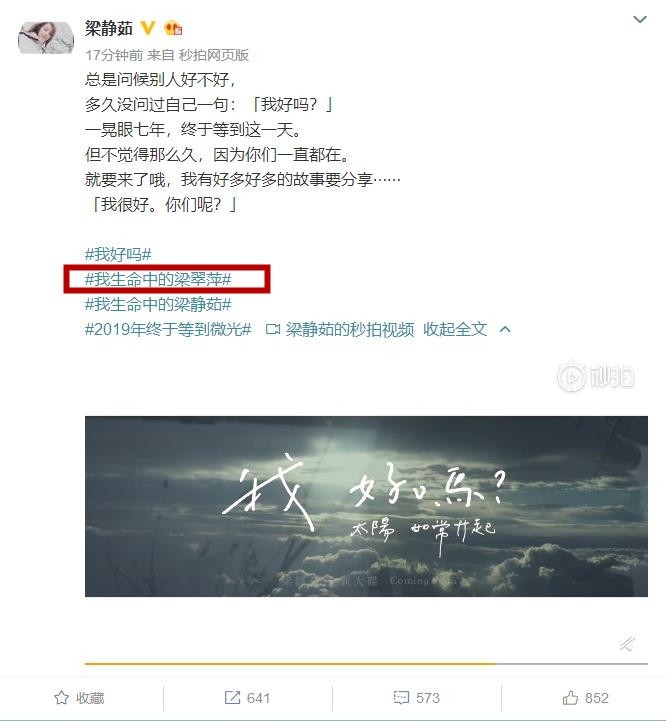Open 梁静茹的秒拍视频 link
This screenshot has height=721, width=666.
350,329
